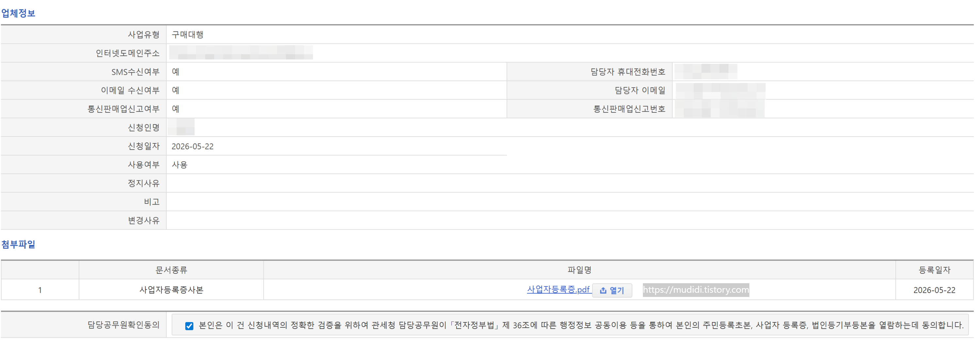Click the empty 변경사유 field
This screenshot has width=980, height=345.
pos(570,221)
